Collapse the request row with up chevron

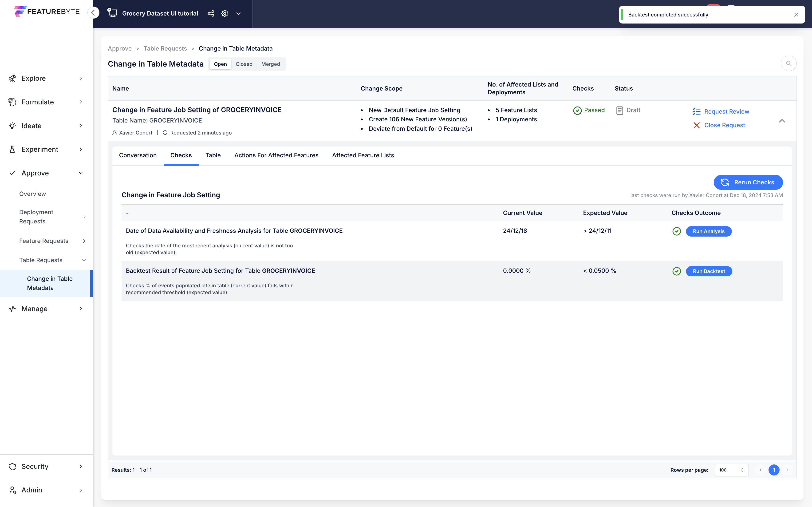[x=782, y=121]
